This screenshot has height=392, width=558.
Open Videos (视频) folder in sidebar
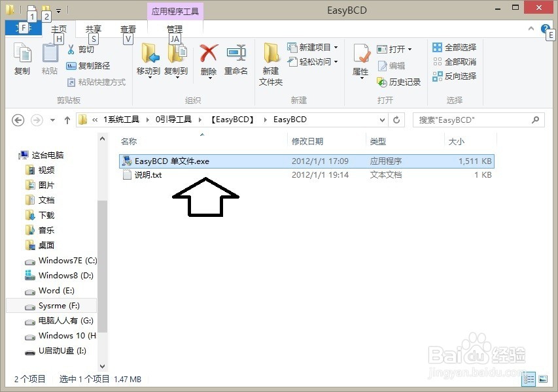pos(46,171)
